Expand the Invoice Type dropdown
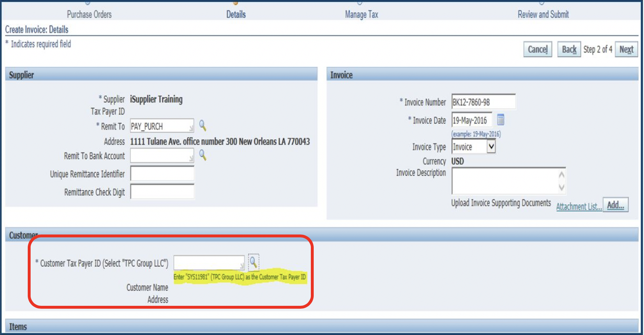The image size is (644, 335). point(491,147)
